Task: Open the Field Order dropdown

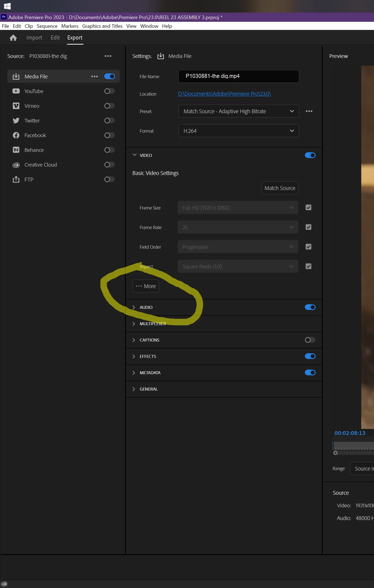Action: tap(238, 247)
